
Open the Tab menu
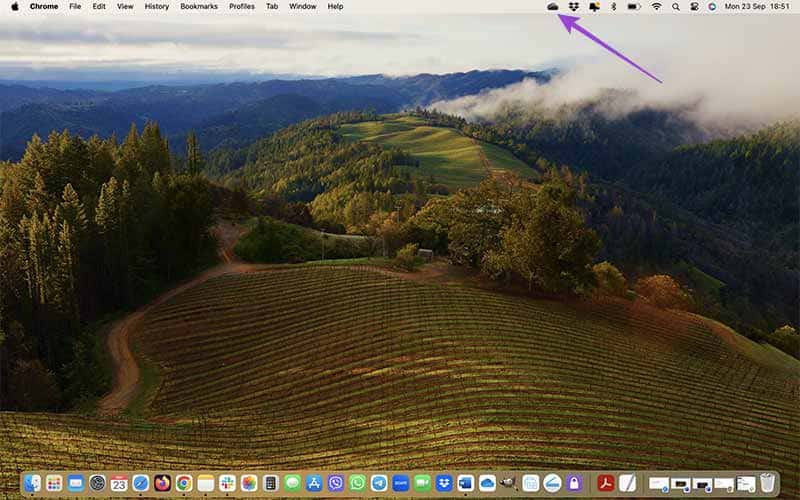click(x=272, y=7)
